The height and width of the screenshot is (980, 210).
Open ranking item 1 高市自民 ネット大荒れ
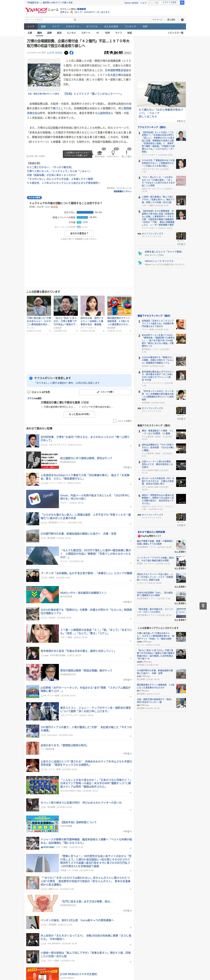pos(158,142)
